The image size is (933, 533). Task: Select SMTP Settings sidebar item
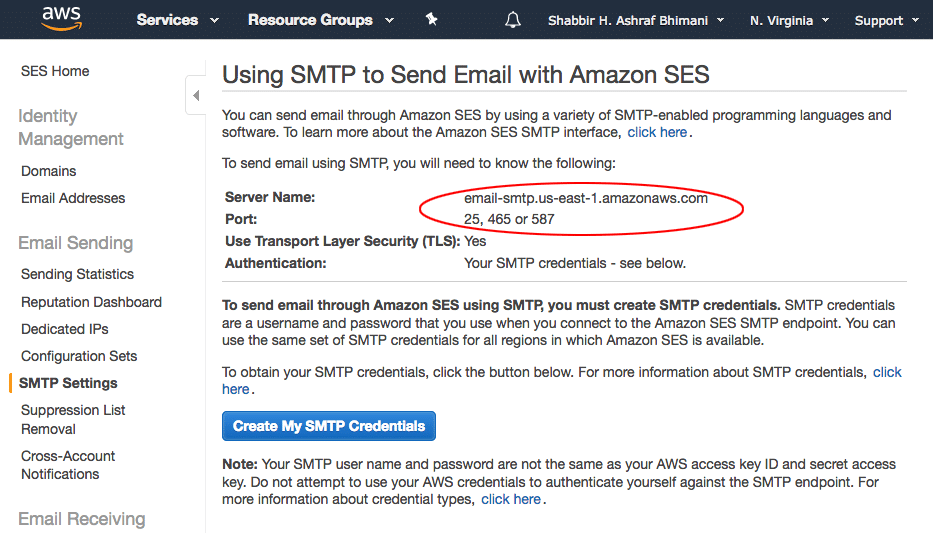(68, 383)
